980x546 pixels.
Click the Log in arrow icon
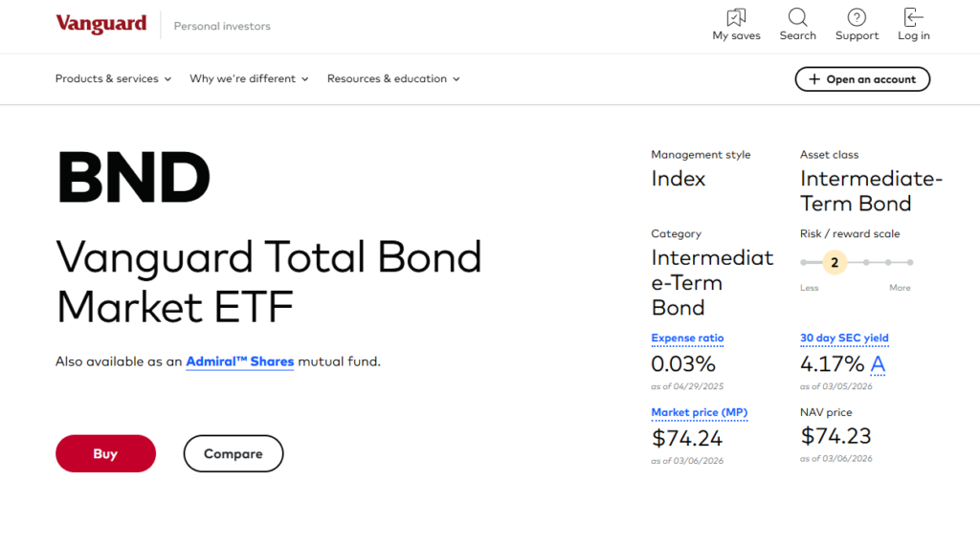click(913, 17)
